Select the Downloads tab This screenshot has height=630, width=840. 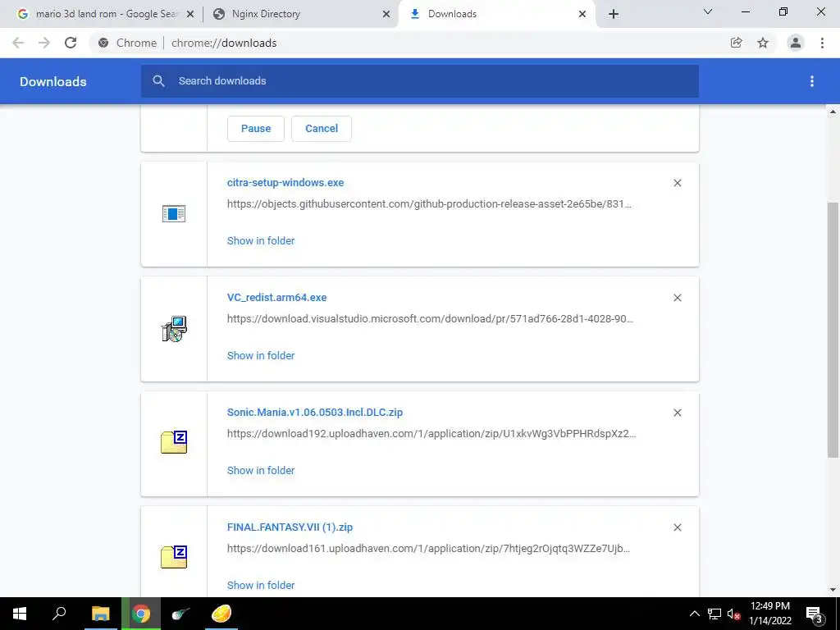coord(497,15)
